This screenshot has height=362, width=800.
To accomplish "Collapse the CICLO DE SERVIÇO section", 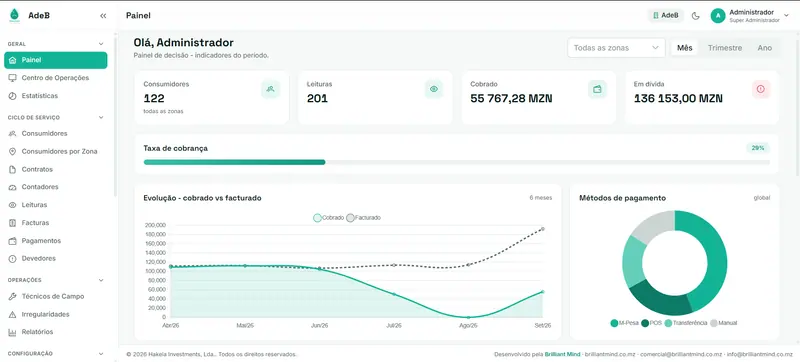I will (101, 118).
